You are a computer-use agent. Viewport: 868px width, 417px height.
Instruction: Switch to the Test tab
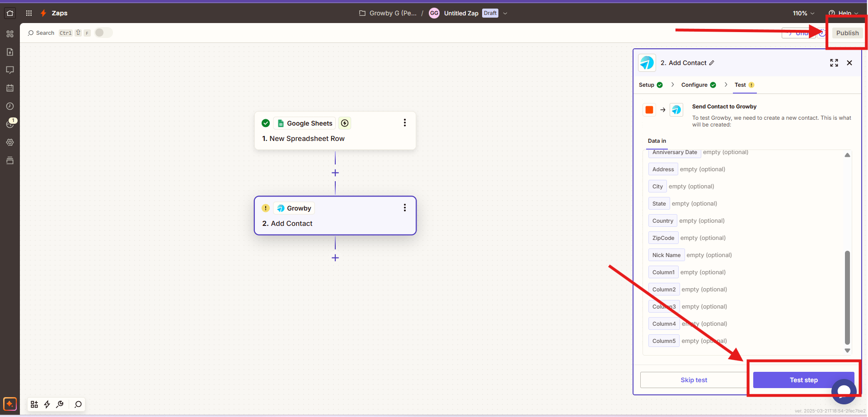click(x=745, y=85)
